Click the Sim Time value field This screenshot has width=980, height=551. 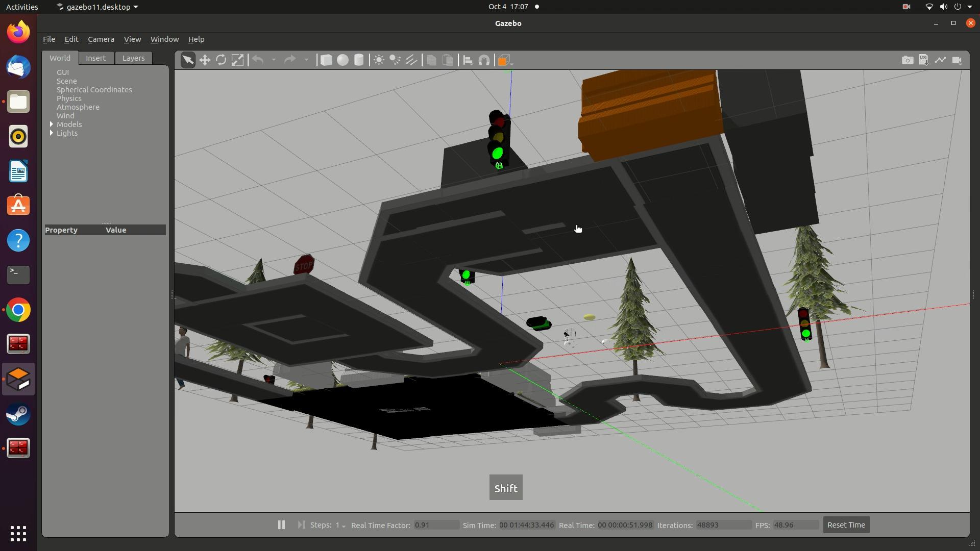[x=527, y=525]
